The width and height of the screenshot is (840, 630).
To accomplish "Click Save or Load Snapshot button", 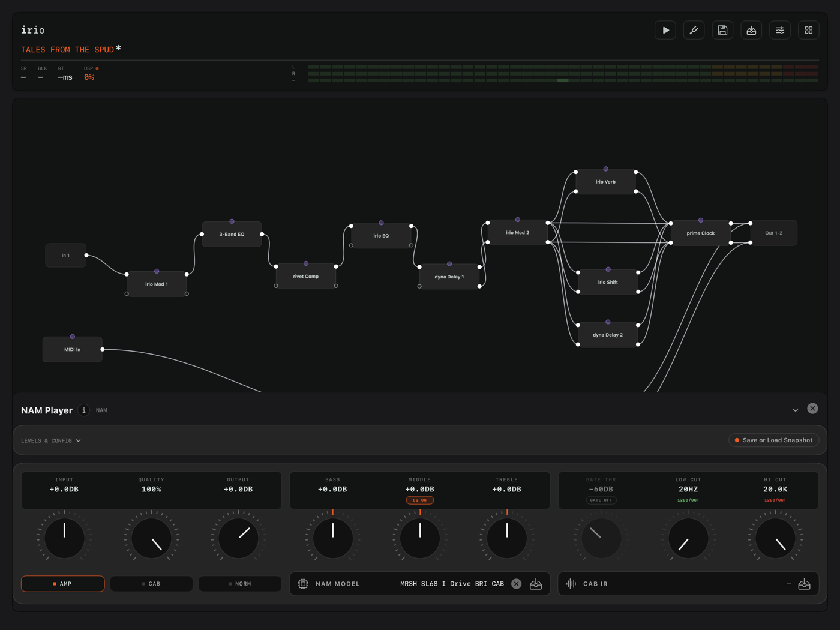I will tap(774, 440).
